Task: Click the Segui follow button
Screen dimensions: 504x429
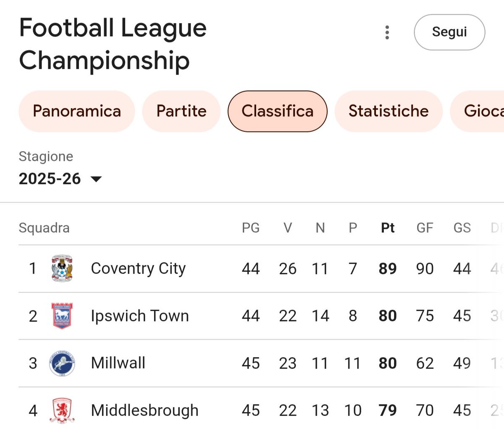Action: 449,32
